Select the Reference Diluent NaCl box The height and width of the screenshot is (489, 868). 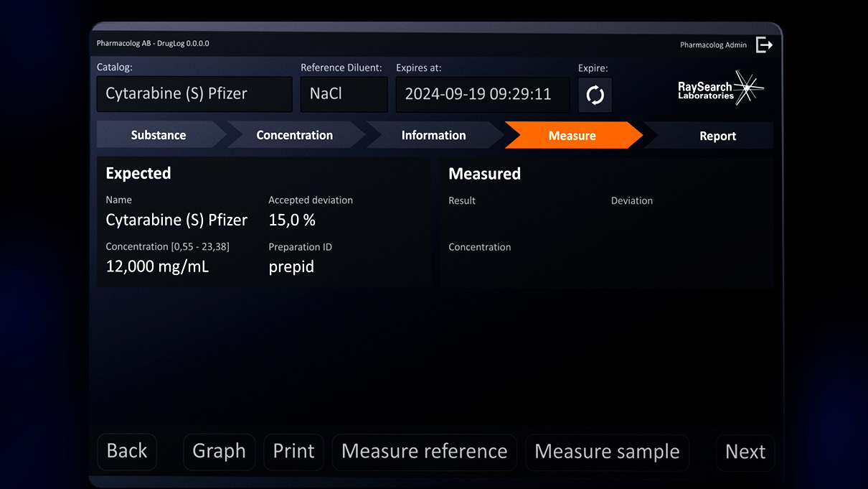(x=344, y=94)
